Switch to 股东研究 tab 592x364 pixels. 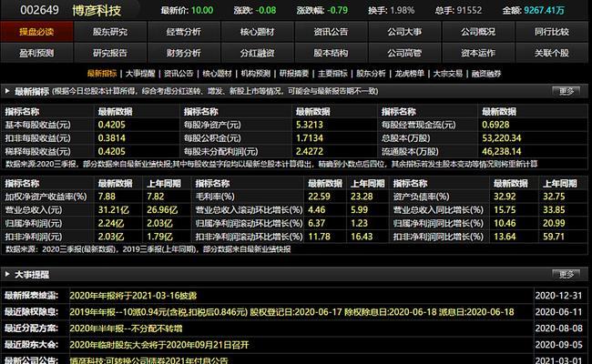coord(110,32)
